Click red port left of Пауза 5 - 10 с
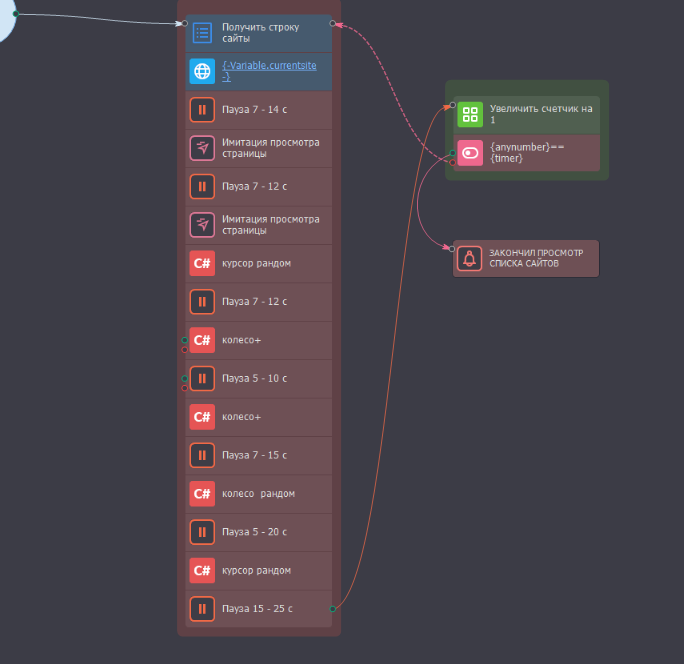The width and height of the screenshot is (684, 664). pos(185,388)
